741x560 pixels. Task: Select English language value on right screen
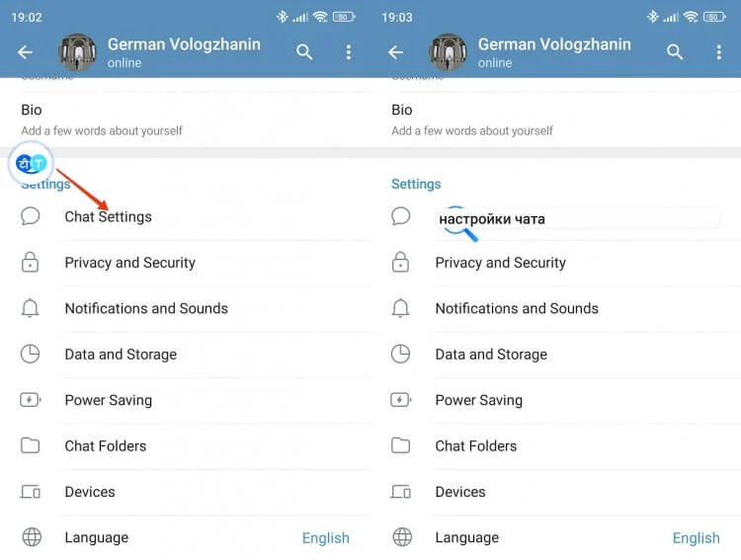point(697,538)
